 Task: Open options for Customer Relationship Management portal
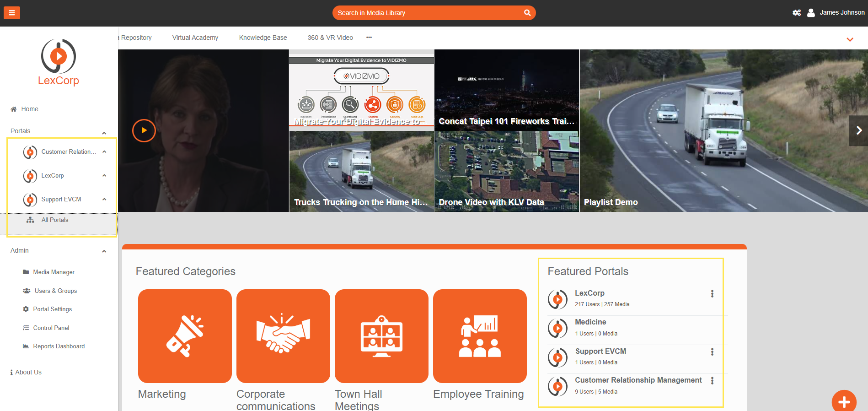point(712,381)
